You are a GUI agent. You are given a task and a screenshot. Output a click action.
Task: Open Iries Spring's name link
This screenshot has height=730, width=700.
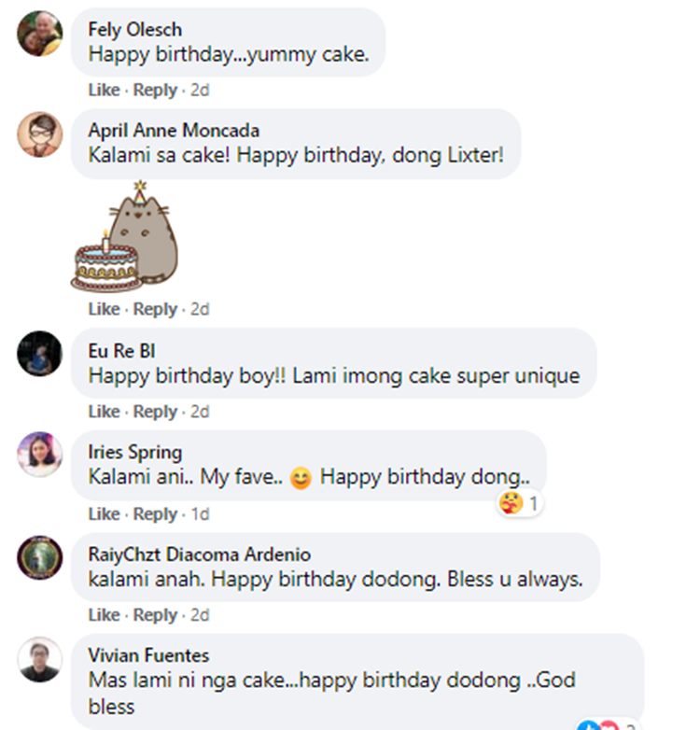[135, 452]
